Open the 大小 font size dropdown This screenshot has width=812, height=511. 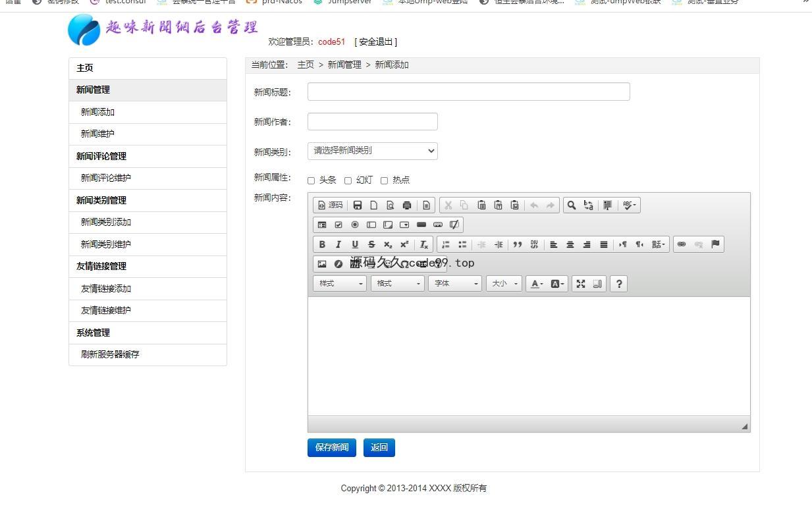click(x=504, y=284)
